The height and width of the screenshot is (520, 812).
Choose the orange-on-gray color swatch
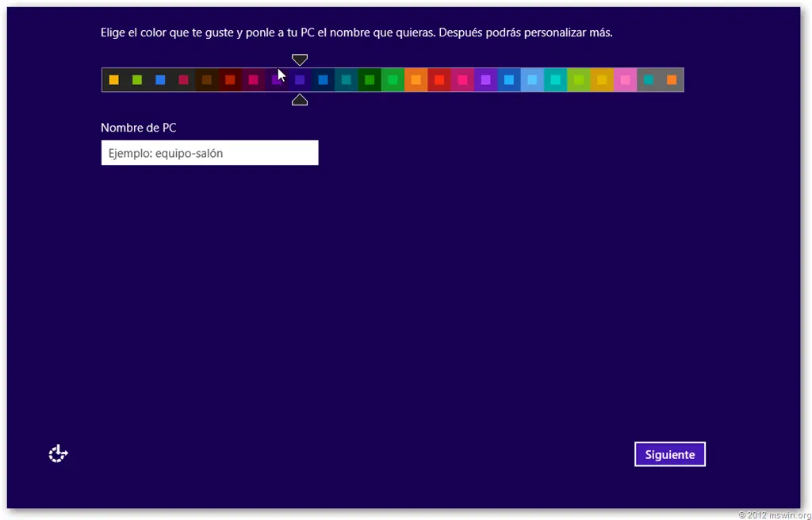(672, 80)
